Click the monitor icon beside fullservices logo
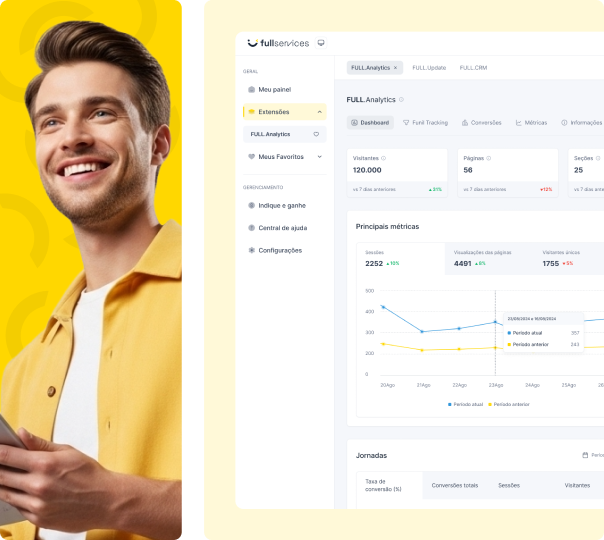The height and width of the screenshot is (540, 604). click(321, 43)
